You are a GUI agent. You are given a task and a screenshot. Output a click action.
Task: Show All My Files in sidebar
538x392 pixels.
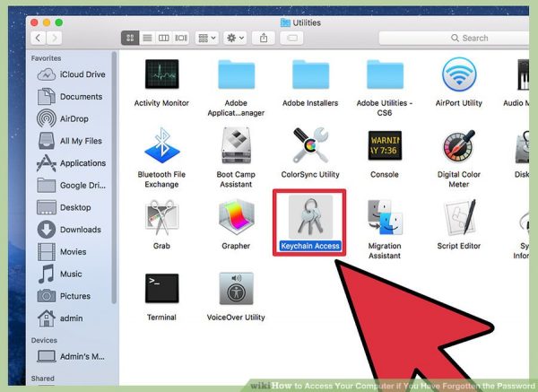coord(70,141)
